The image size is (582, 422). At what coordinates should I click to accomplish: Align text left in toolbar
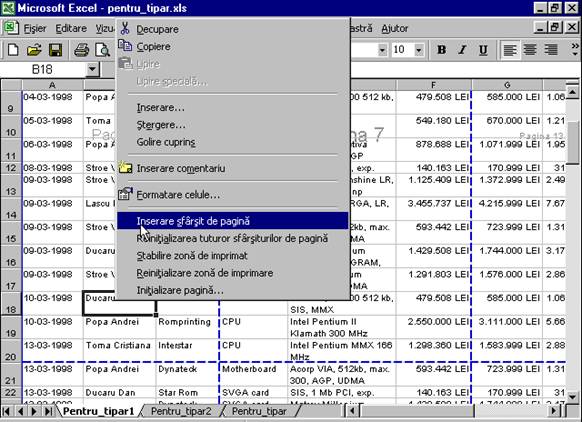coord(510,49)
